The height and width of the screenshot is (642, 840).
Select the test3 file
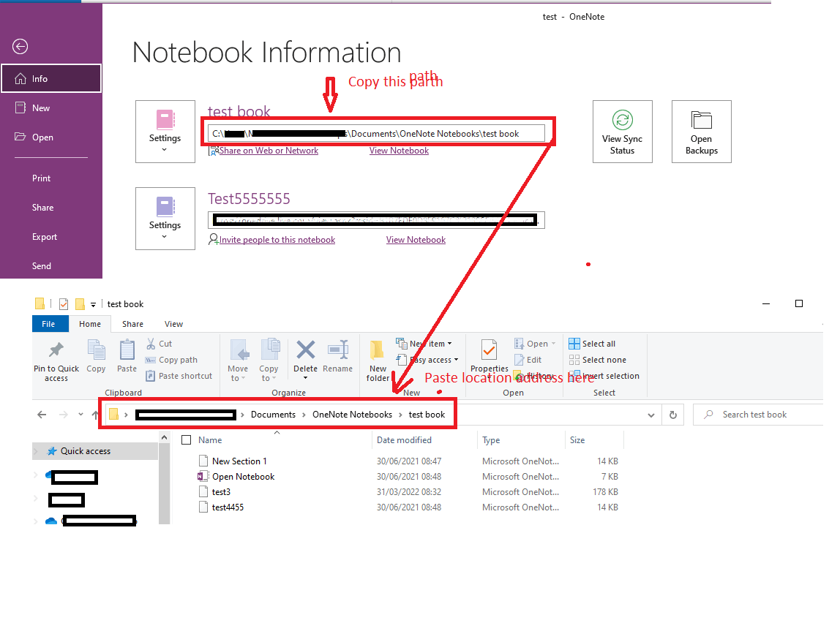(x=221, y=492)
